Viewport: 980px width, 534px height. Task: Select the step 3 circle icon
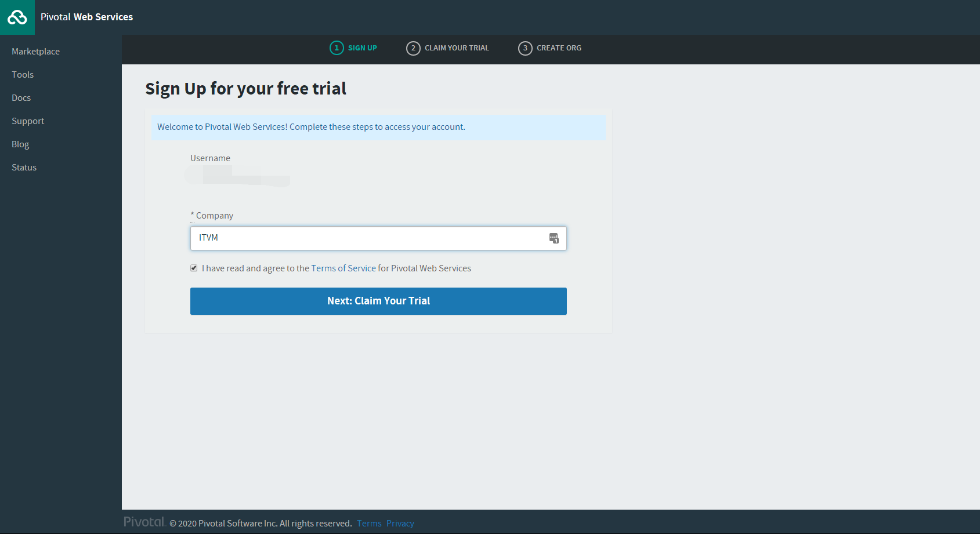pyautogui.click(x=525, y=48)
